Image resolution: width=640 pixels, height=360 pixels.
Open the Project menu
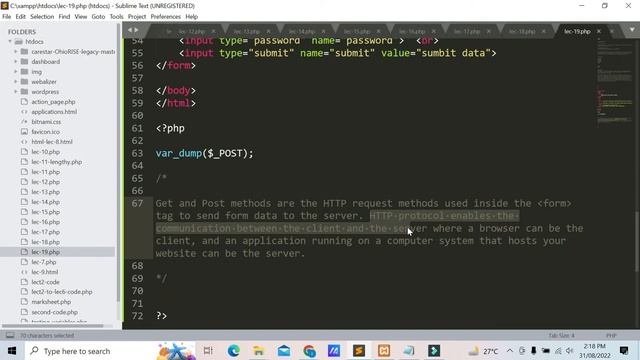137,17
